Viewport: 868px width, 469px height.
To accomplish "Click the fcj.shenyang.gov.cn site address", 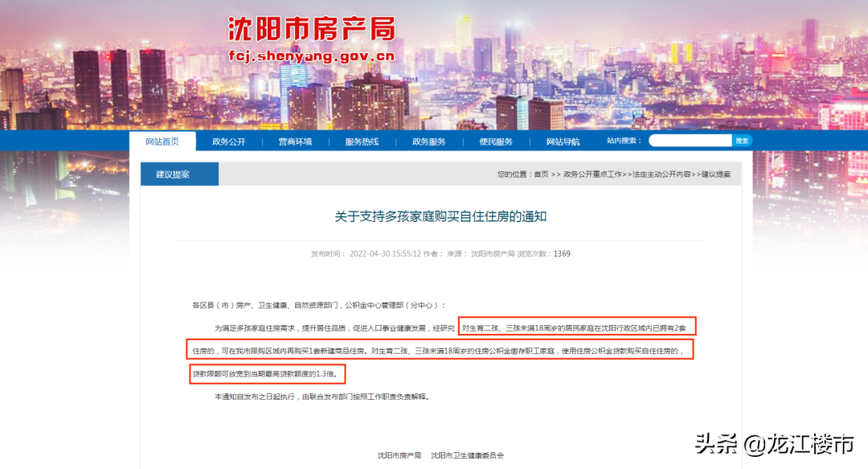I will [313, 56].
